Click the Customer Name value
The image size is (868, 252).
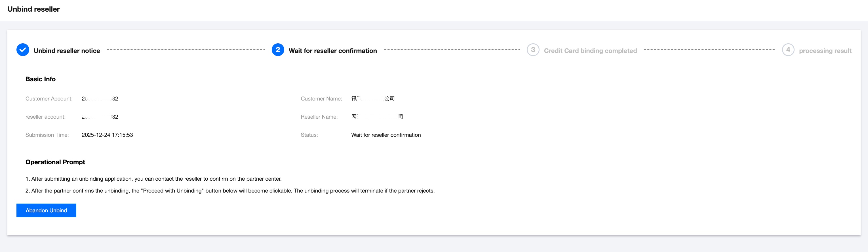tap(373, 99)
